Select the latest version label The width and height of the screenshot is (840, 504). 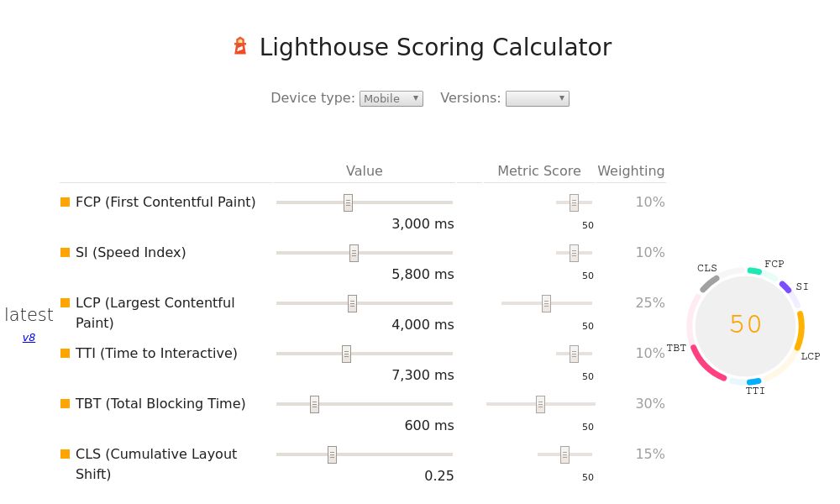(x=29, y=314)
